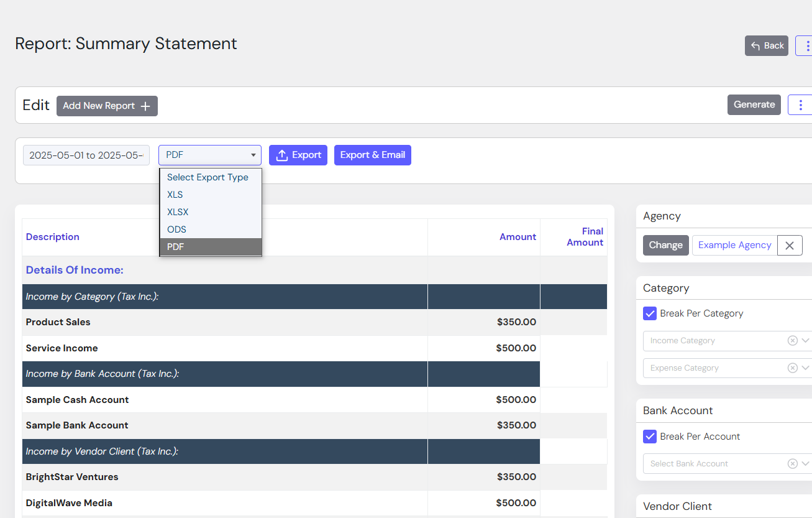
Task: Click the three-dots menu beside Back
Action: click(x=806, y=45)
